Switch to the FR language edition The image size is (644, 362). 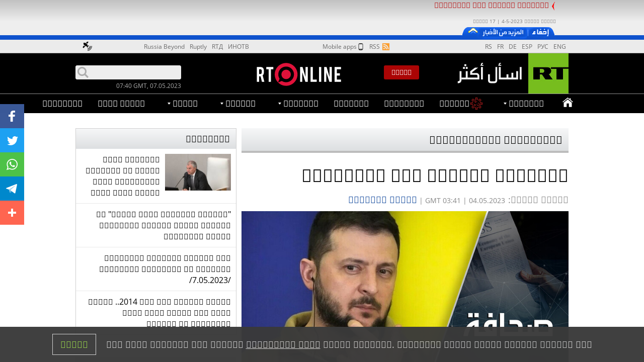click(500, 47)
